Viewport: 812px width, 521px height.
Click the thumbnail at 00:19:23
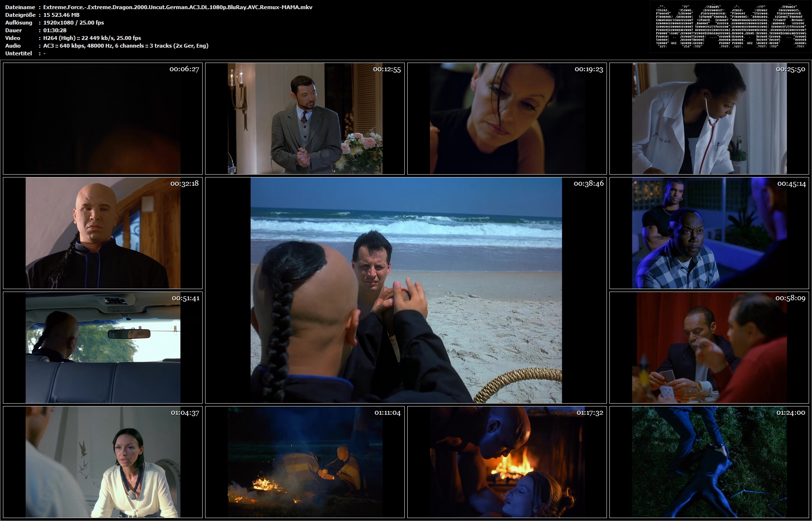pos(507,118)
